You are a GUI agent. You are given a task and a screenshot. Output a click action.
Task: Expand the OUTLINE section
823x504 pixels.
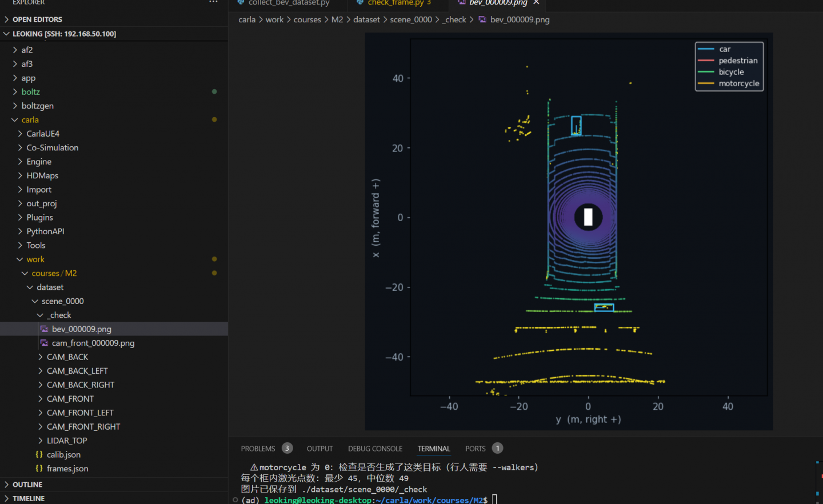[27, 485]
